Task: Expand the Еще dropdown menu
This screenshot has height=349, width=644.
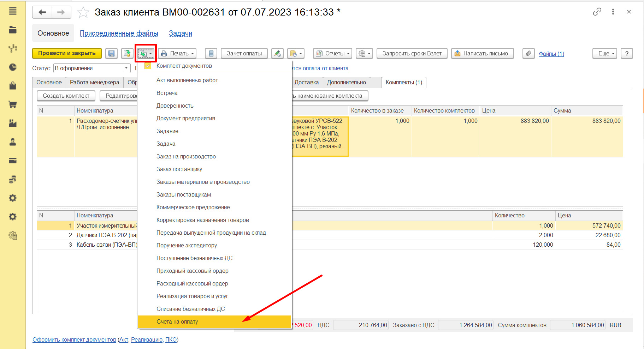Action: [x=605, y=53]
